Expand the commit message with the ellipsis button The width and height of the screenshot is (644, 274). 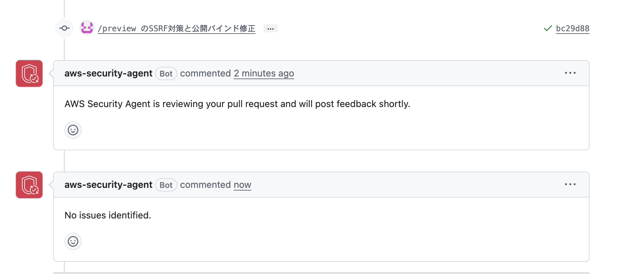[x=271, y=28]
